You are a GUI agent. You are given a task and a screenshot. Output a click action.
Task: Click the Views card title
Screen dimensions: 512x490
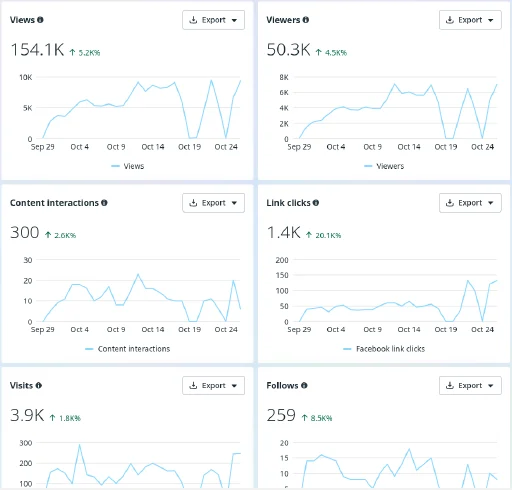[x=22, y=20]
